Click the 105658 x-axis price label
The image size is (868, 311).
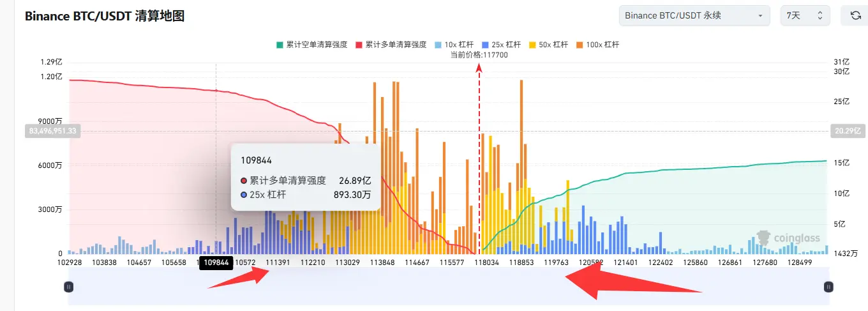click(174, 262)
